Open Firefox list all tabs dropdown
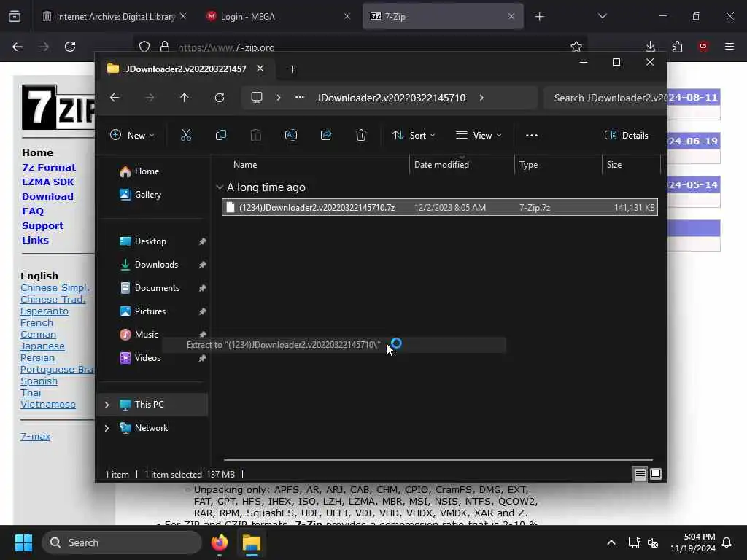 point(602,17)
